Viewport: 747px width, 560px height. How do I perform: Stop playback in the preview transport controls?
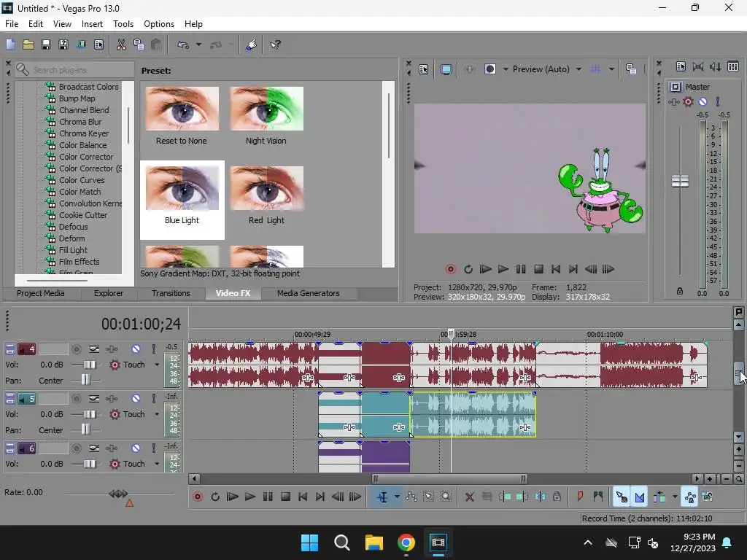click(x=538, y=270)
